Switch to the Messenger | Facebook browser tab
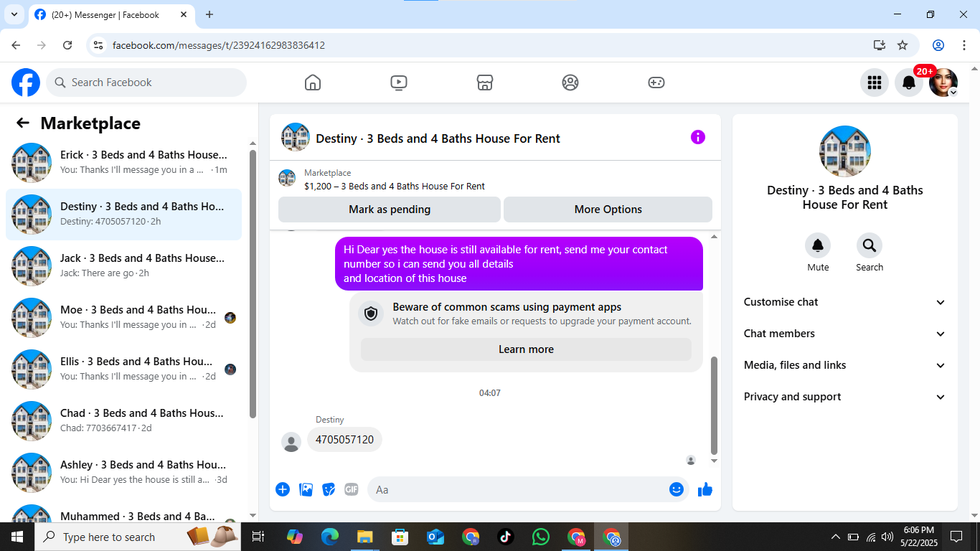The height and width of the screenshot is (551, 980). [x=110, y=14]
